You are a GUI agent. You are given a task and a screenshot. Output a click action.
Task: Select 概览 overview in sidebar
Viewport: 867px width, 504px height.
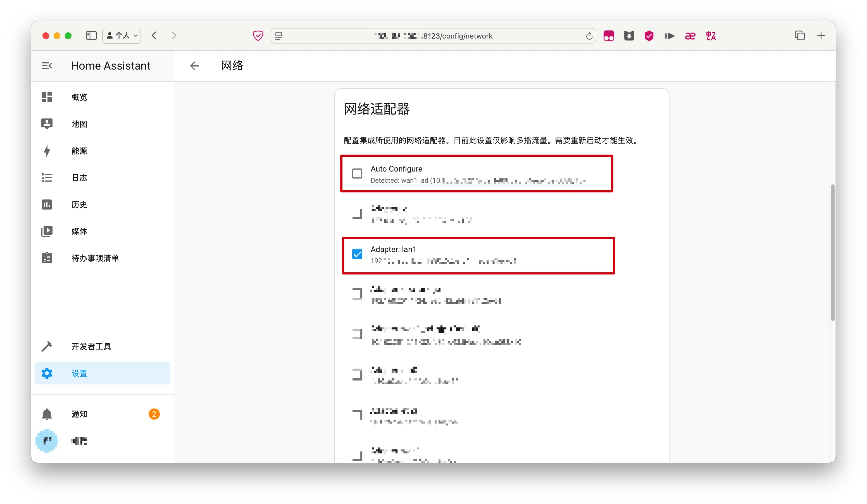79,97
